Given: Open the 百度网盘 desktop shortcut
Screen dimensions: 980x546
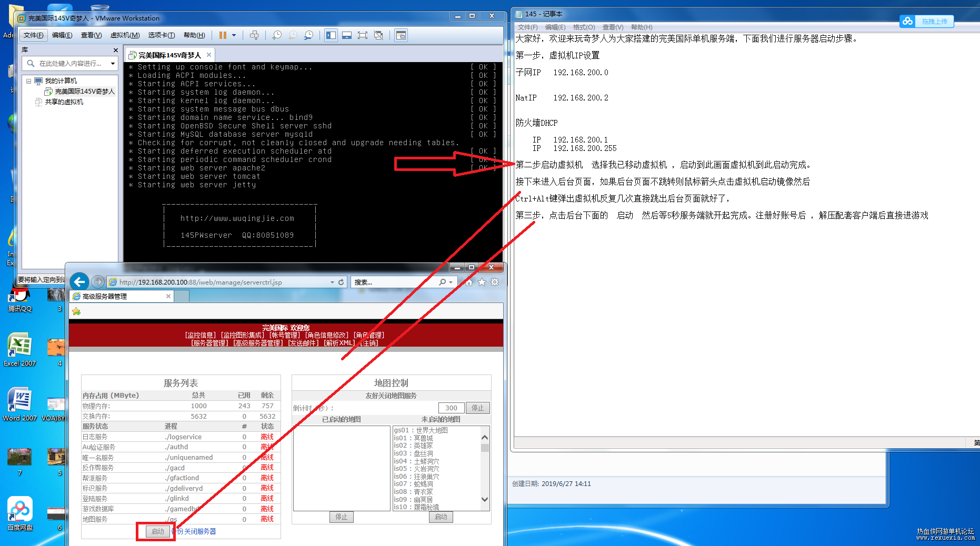Looking at the screenshot, I should 20,513.
